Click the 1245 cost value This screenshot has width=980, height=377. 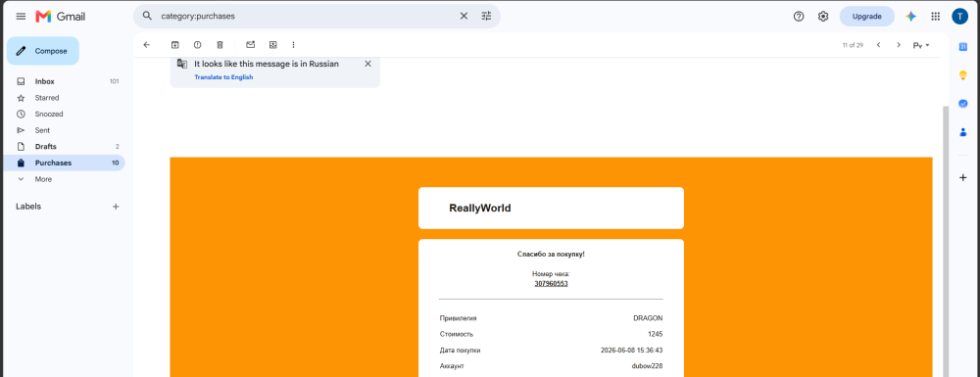click(x=655, y=335)
